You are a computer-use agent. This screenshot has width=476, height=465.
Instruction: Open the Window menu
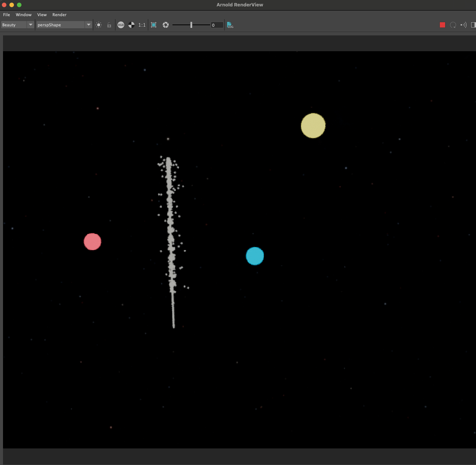coord(23,15)
